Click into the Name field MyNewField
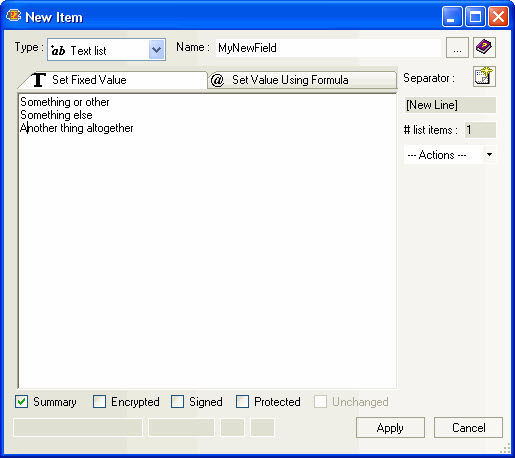The height and width of the screenshot is (458, 515). coord(328,48)
